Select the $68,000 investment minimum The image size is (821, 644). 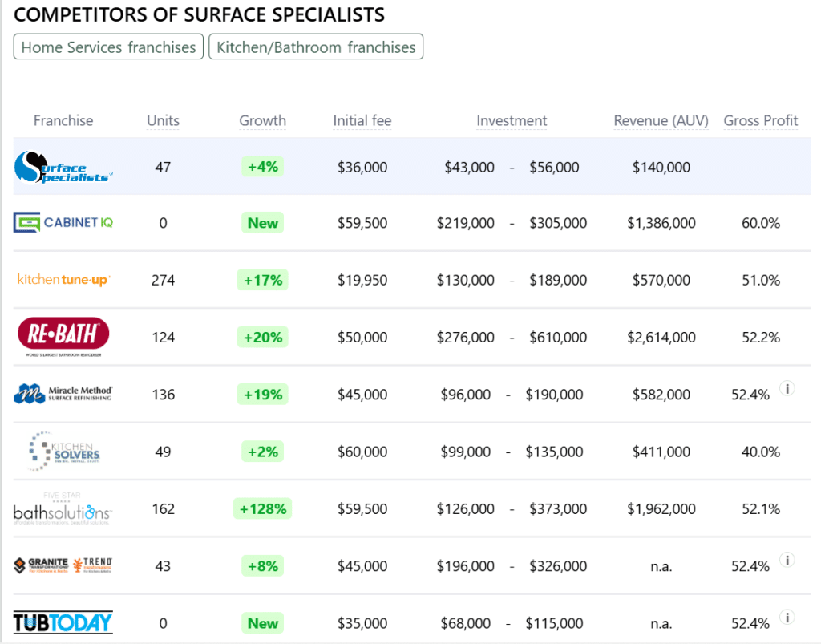coord(466,623)
